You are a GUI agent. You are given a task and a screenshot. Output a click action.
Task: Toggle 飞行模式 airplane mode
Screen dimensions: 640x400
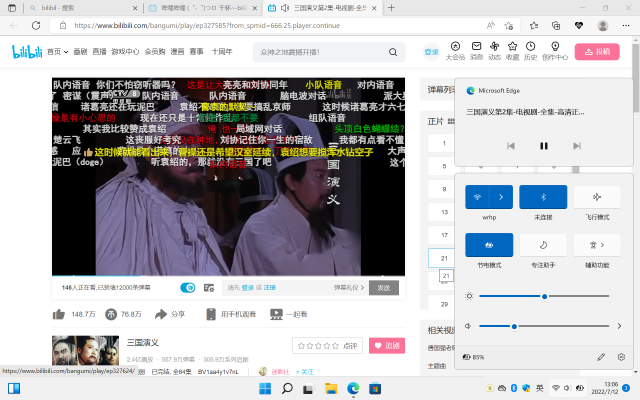[x=597, y=197]
